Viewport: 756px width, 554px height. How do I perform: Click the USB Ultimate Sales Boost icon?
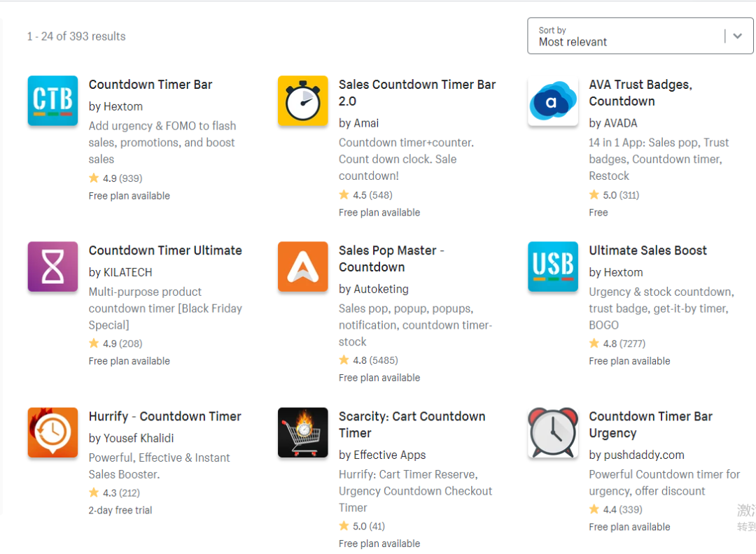(553, 267)
